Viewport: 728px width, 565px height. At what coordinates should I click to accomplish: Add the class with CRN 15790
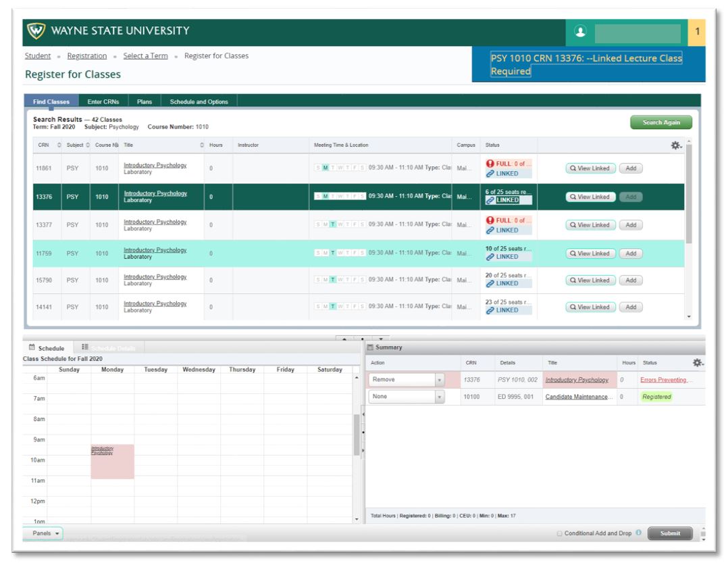[x=631, y=280]
